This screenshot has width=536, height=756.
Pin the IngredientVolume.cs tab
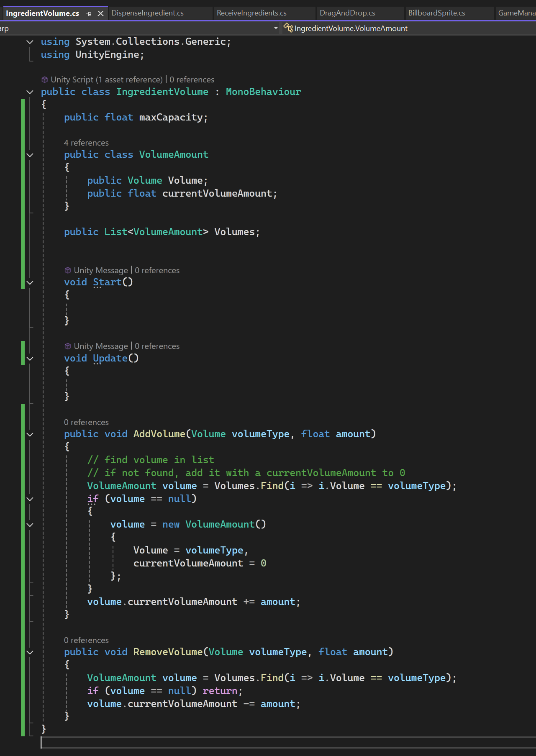pos(89,14)
